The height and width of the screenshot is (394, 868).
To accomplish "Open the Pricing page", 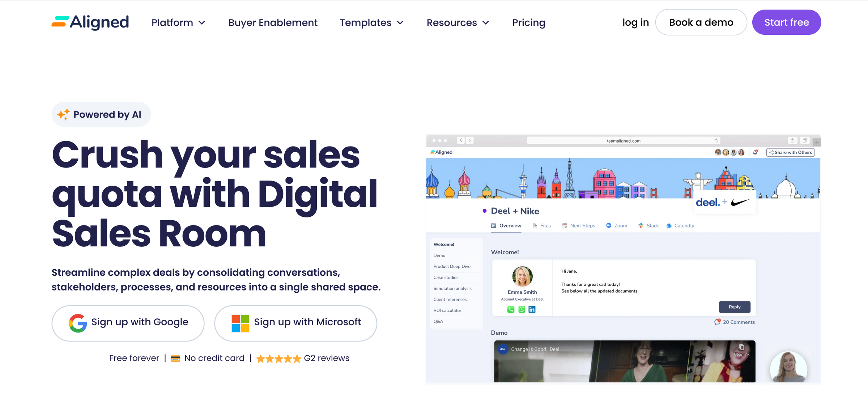I will coord(529,22).
